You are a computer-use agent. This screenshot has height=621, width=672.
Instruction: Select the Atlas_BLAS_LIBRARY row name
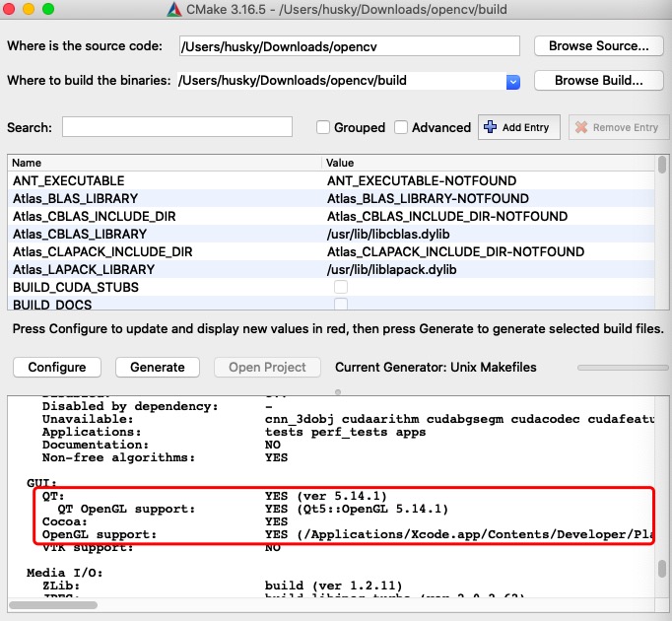[76, 198]
